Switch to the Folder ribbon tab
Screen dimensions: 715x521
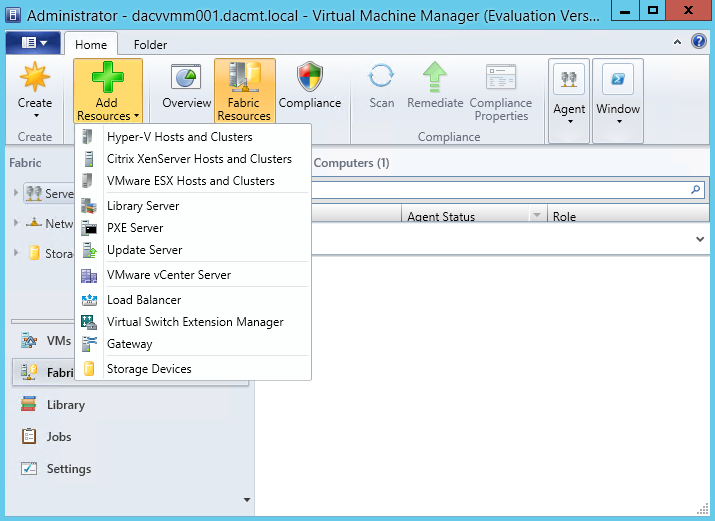pyautogui.click(x=150, y=45)
